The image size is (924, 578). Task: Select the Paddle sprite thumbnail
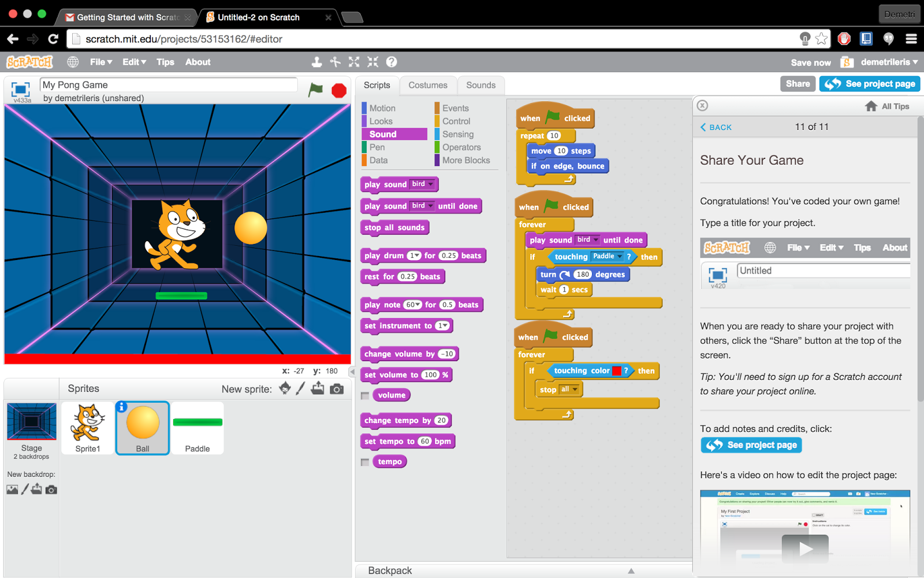pos(198,428)
